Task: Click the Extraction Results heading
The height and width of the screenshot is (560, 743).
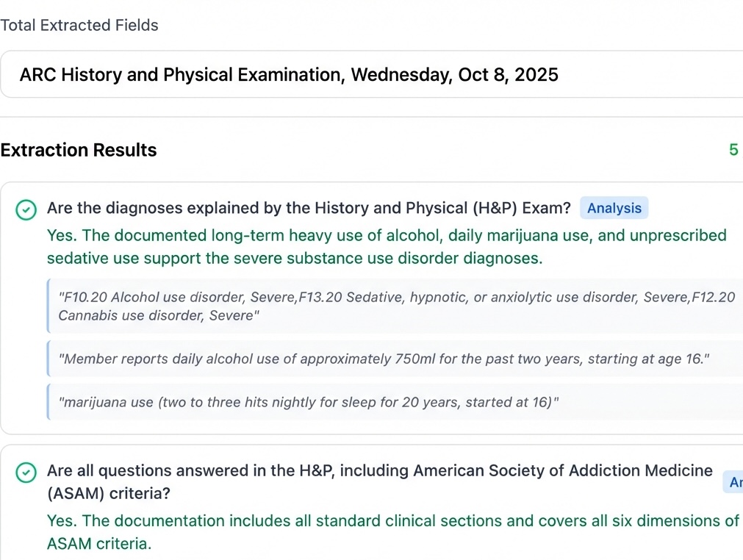Action: [79, 150]
